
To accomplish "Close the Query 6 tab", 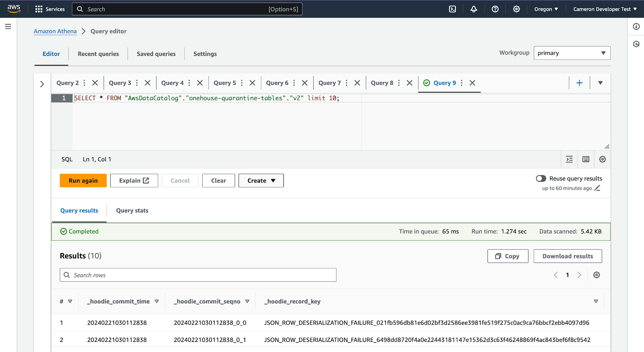I will click(305, 83).
